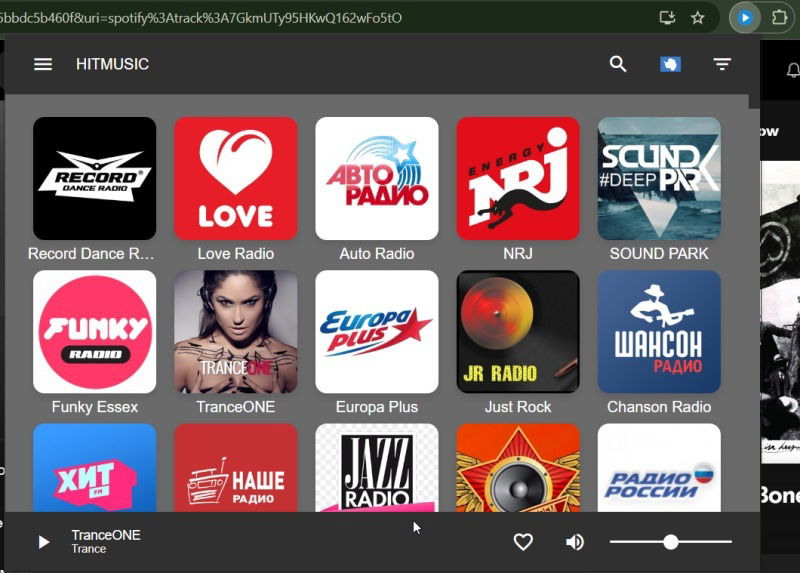Viewport: 800px width, 573px height.
Task: Open the hamburger navigation menu
Action: pos(43,64)
